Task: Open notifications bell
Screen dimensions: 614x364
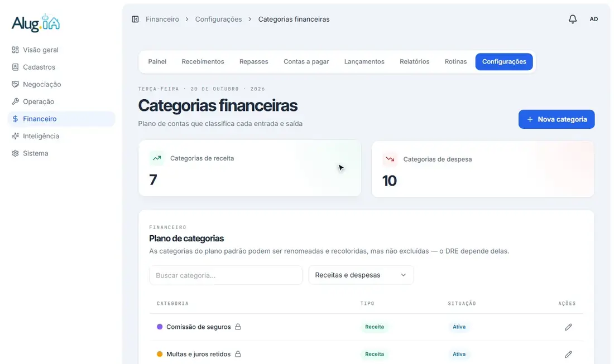Action: (573, 19)
